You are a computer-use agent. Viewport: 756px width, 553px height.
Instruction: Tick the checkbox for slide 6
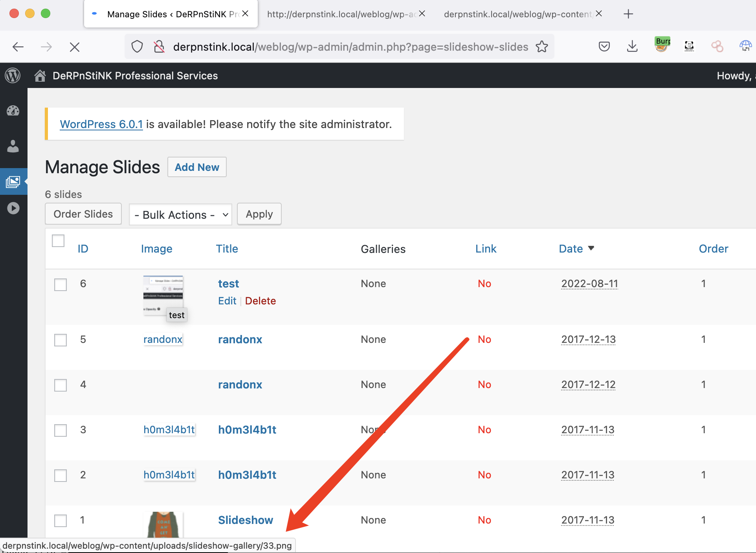point(61,285)
